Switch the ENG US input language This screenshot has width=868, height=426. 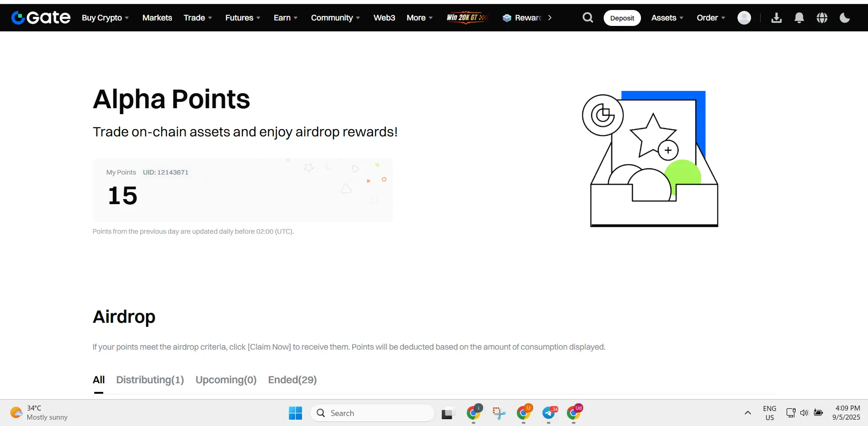click(x=770, y=413)
